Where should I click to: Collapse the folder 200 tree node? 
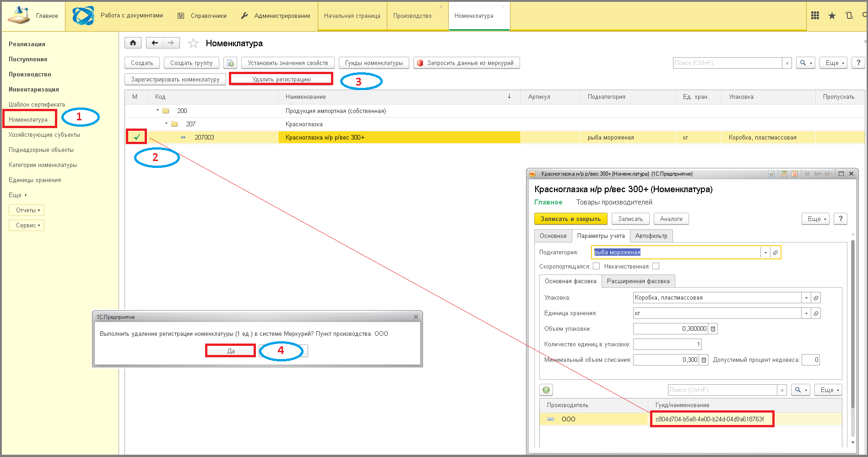pos(157,110)
